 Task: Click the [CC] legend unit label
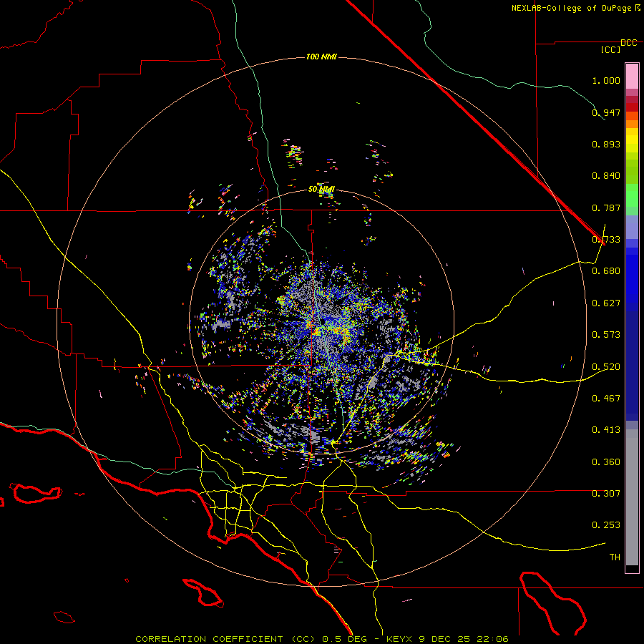point(611,49)
